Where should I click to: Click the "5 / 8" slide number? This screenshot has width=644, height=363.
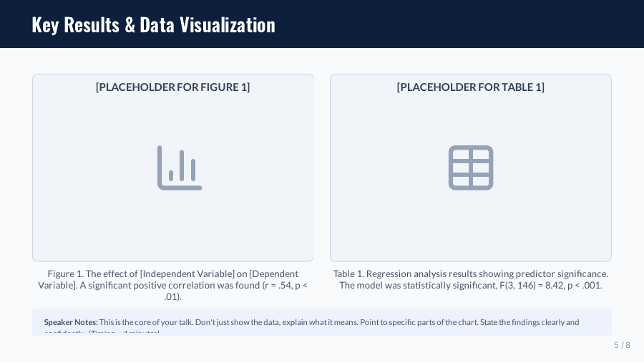click(622, 345)
